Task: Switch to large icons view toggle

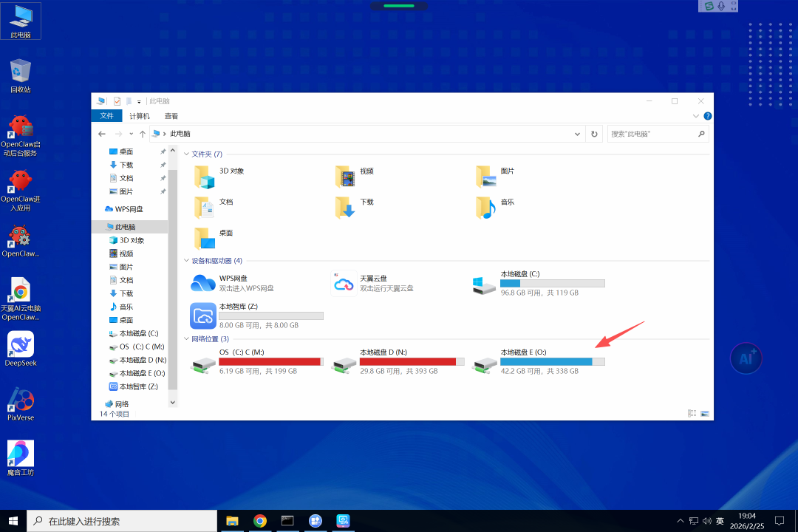Action: coord(705,414)
